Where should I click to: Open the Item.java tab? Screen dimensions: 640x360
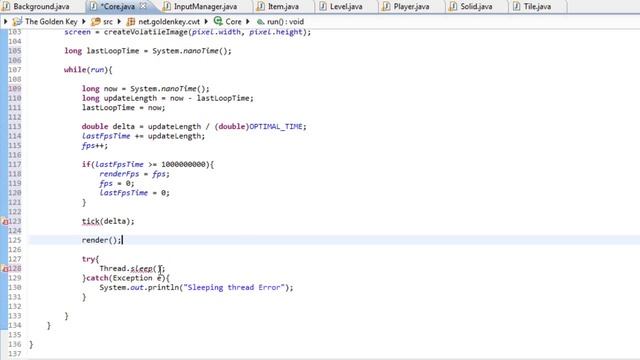pyautogui.click(x=283, y=7)
